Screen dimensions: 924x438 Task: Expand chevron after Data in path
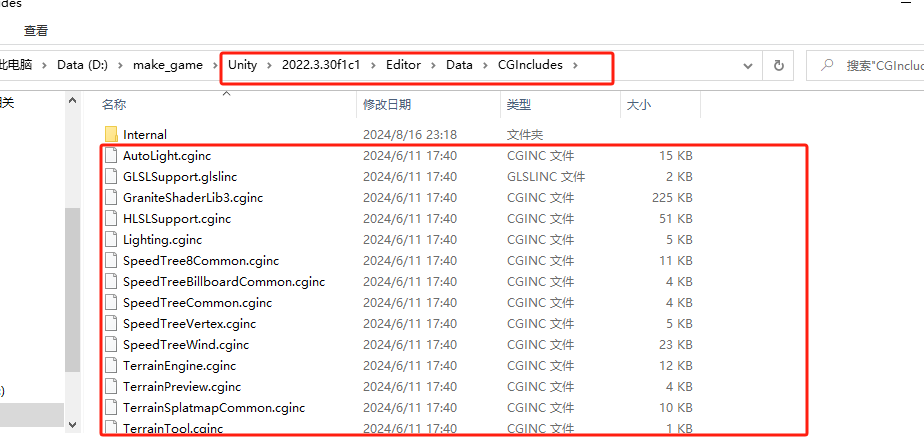[x=485, y=65]
